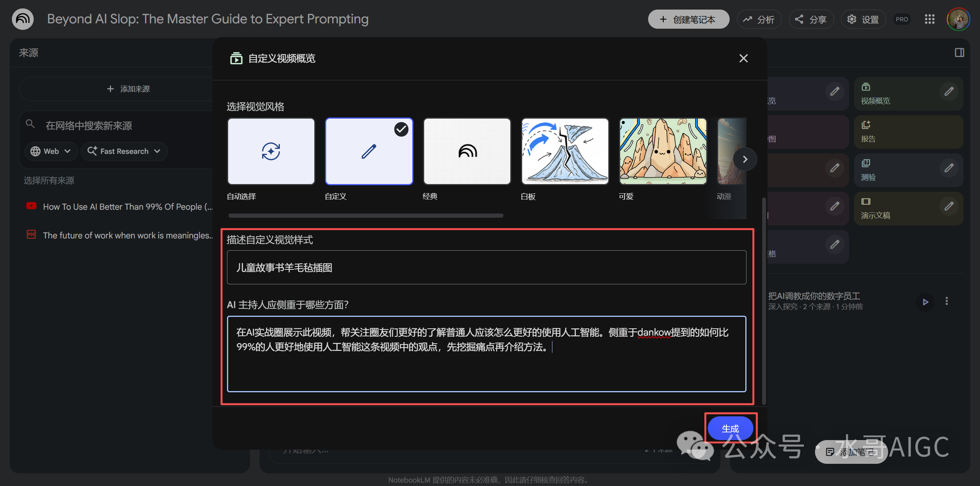
Task: Select the 经典 visual style
Action: pos(467,152)
